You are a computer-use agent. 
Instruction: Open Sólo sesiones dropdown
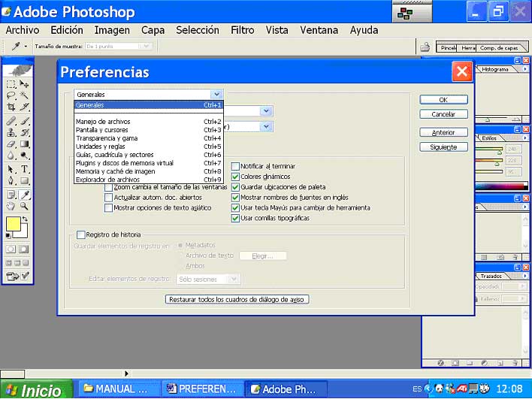(x=208, y=280)
